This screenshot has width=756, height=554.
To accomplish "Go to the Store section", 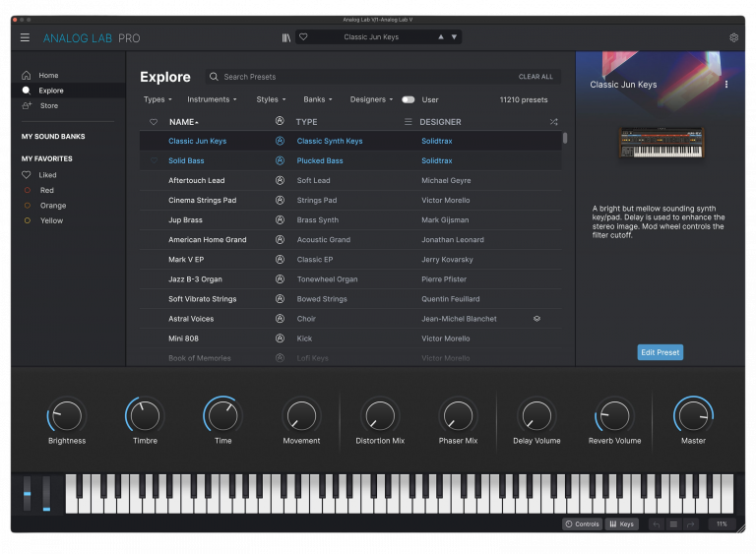I will [x=48, y=105].
